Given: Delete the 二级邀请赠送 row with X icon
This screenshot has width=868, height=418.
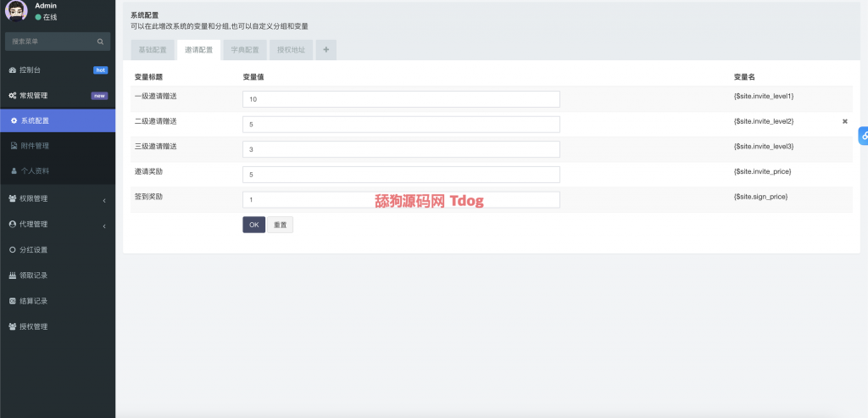Looking at the screenshot, I should (844, 121).
